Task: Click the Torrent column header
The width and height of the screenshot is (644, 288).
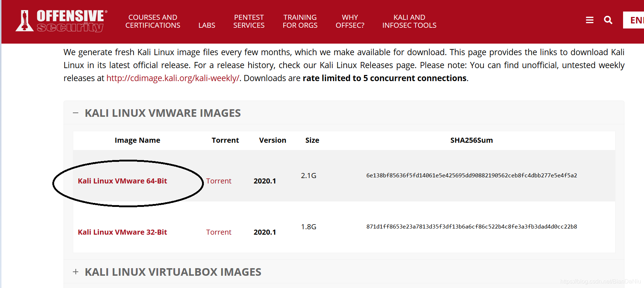Action: (225, 140)
